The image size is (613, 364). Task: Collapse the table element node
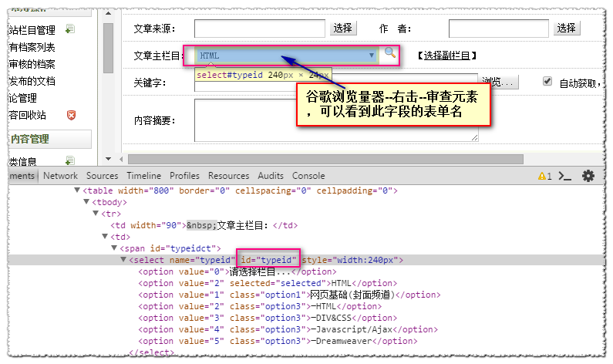[77, 190]
